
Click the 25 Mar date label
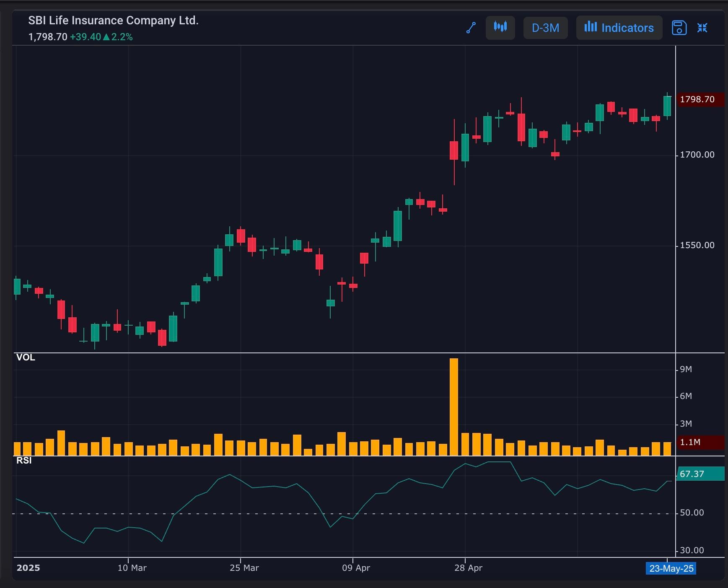244,568
